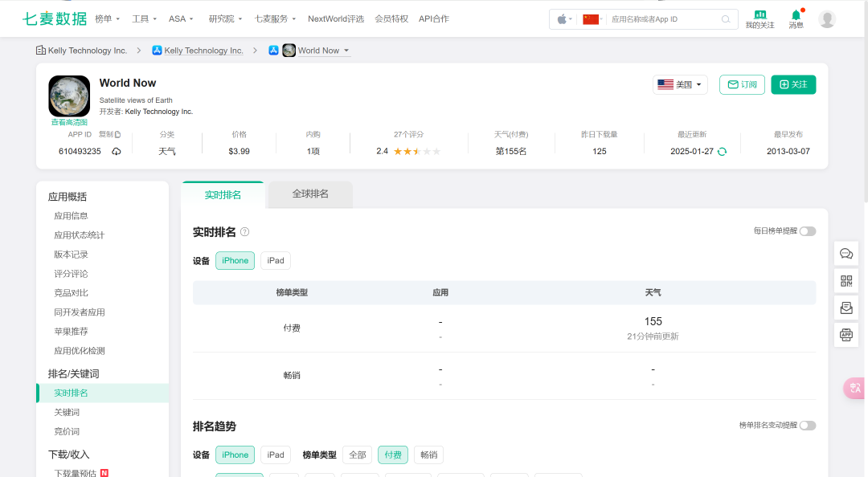Screen dimensions: 868x477
Task: Open 应用状态统计 in sidebar
Action: [79, 235]
